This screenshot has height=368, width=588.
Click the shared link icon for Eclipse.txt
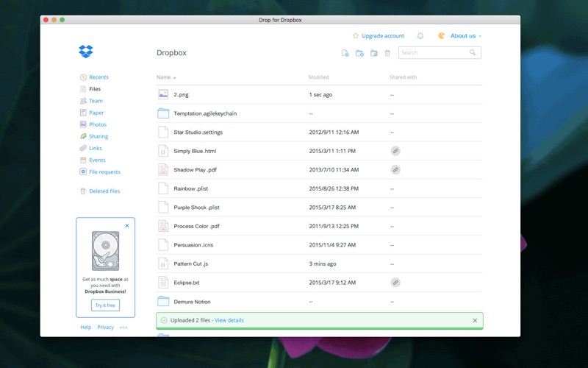tap(395, 283)
